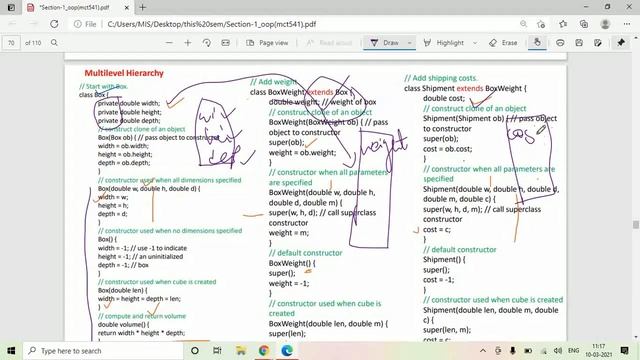Click the '// Add shipping costs.' comment
The image size is (640, 360).
[x=440, y=78]
